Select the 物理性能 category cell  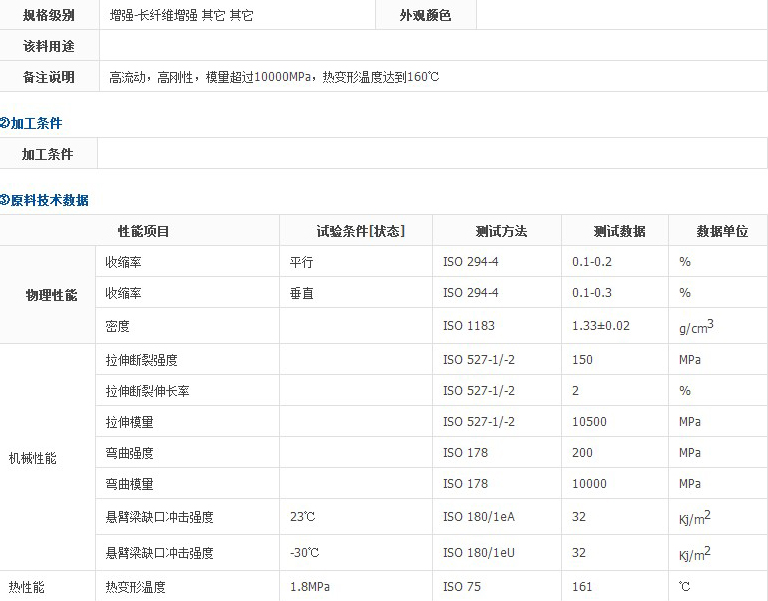51,295
